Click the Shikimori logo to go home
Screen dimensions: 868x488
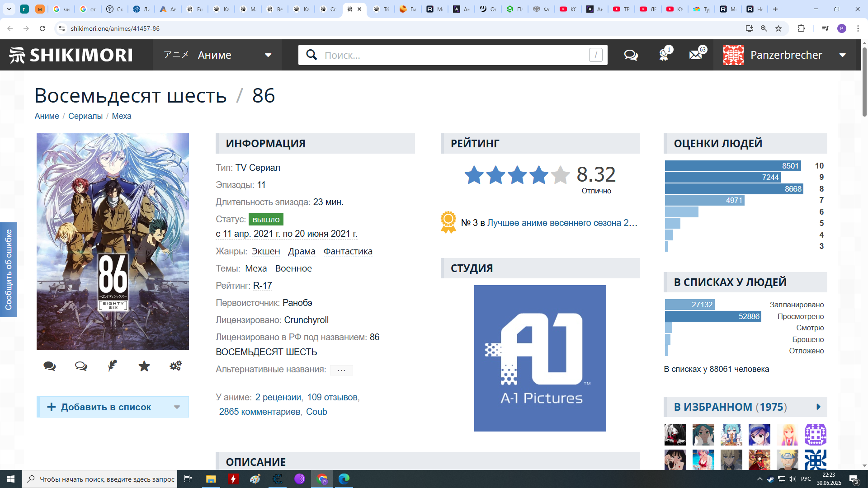[x=71, y=55]
